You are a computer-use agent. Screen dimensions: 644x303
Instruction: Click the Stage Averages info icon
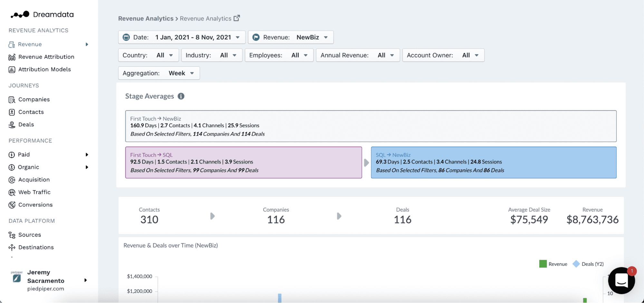[x=181, y=96]
